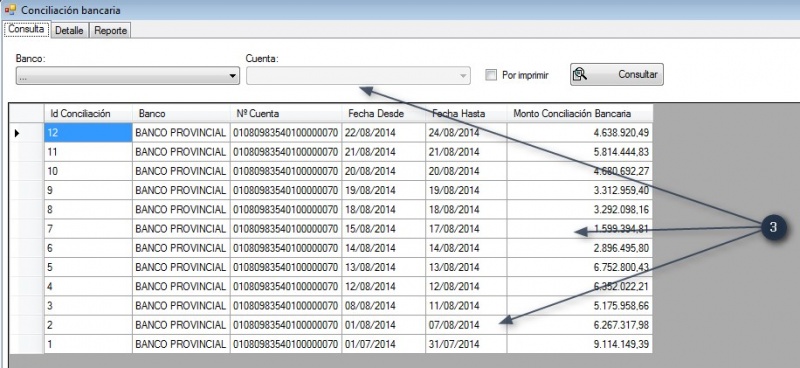Switch to the Detalle tab
800x368 pixels.
tap(69, 31)
